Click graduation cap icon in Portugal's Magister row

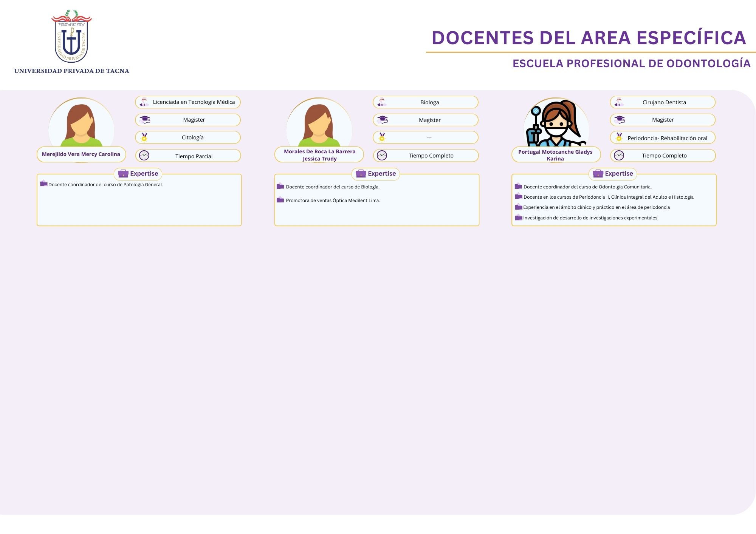[620, 120]
